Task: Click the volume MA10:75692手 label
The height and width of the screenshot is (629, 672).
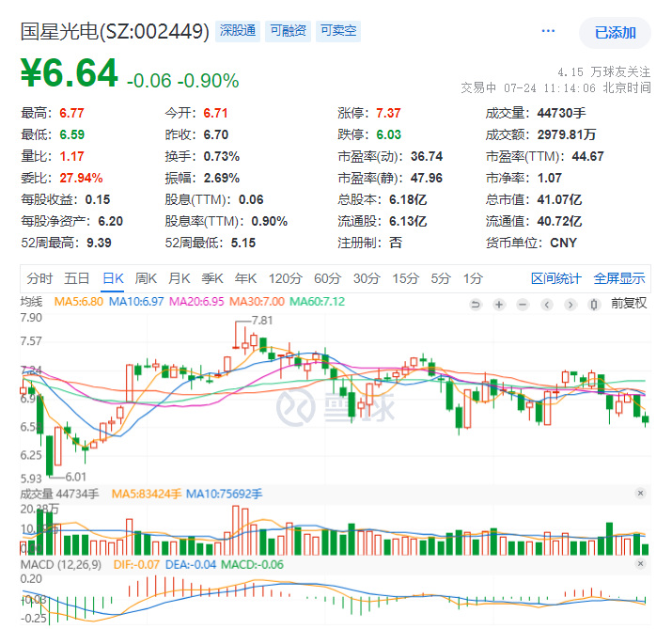Action: 224,494
